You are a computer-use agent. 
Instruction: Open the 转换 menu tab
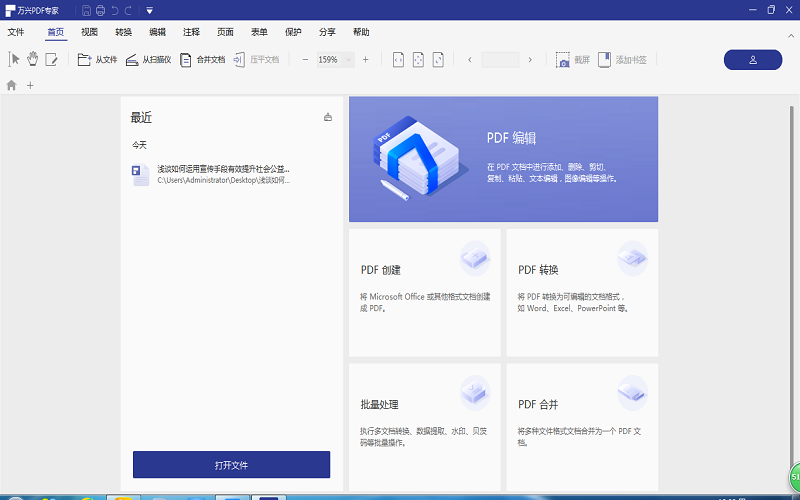(123, 32)
